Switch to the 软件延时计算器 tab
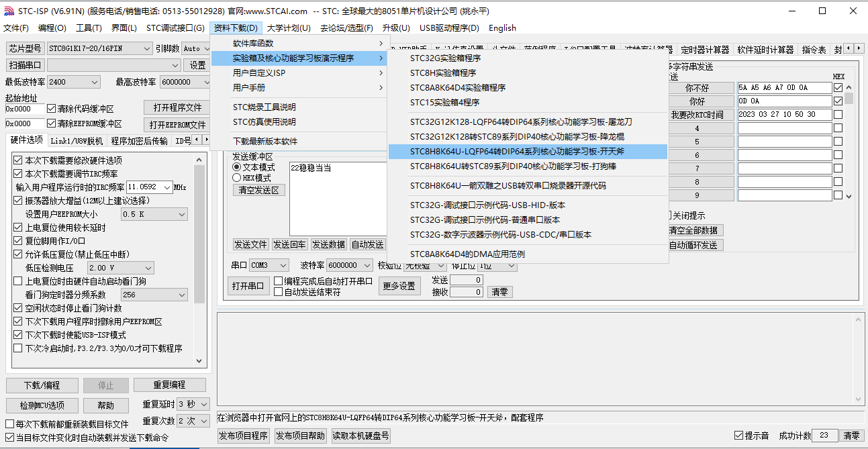Screen dimensions: 868x449 point(765,50)
